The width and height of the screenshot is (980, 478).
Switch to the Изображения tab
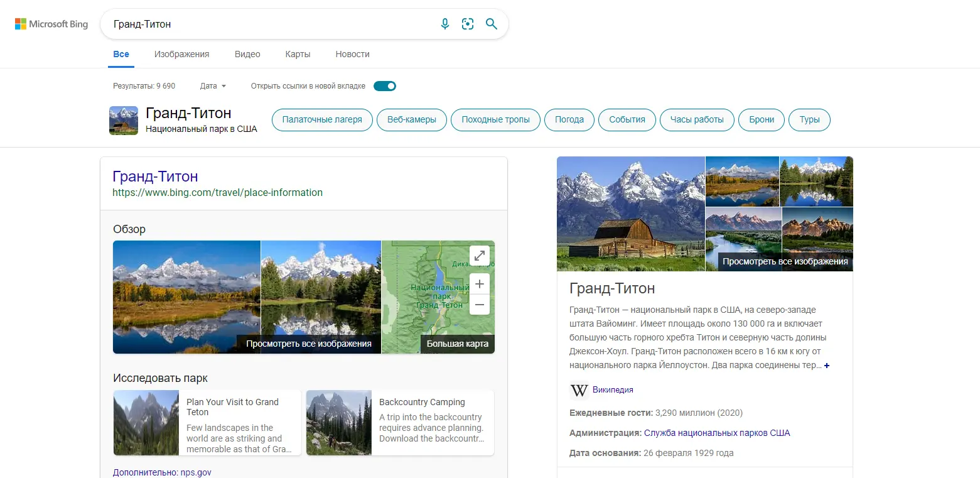click(182, 54)
